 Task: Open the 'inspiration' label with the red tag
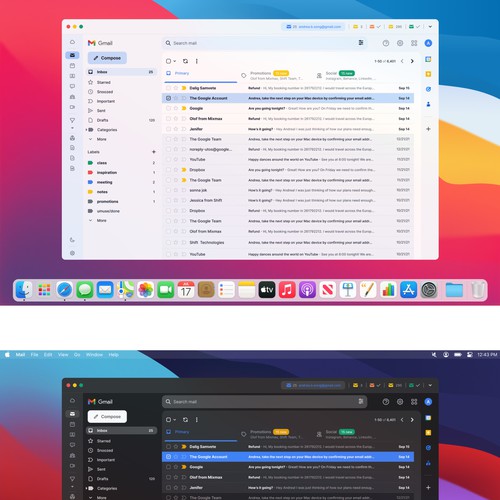click(x=121, y=172)
